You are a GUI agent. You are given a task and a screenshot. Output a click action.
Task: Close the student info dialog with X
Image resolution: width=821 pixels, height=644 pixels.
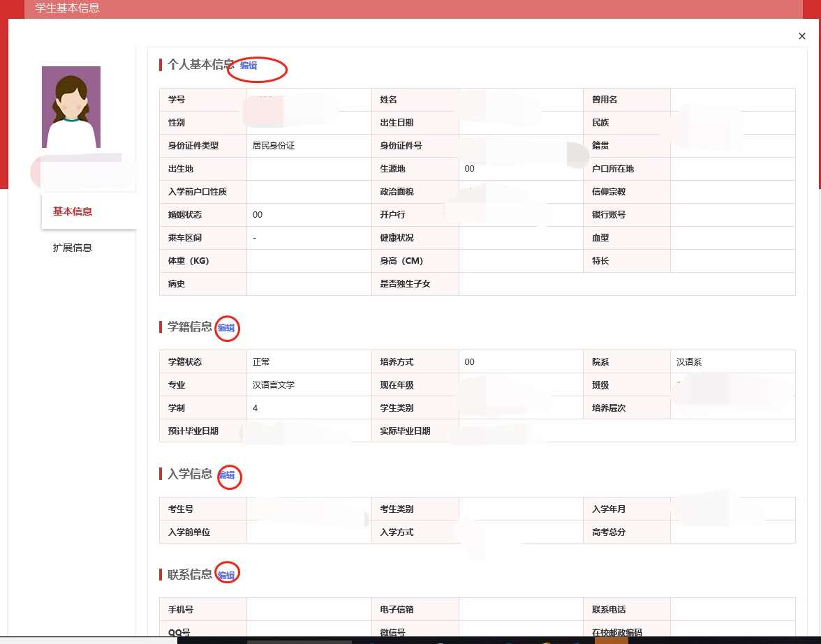[801, 36]
